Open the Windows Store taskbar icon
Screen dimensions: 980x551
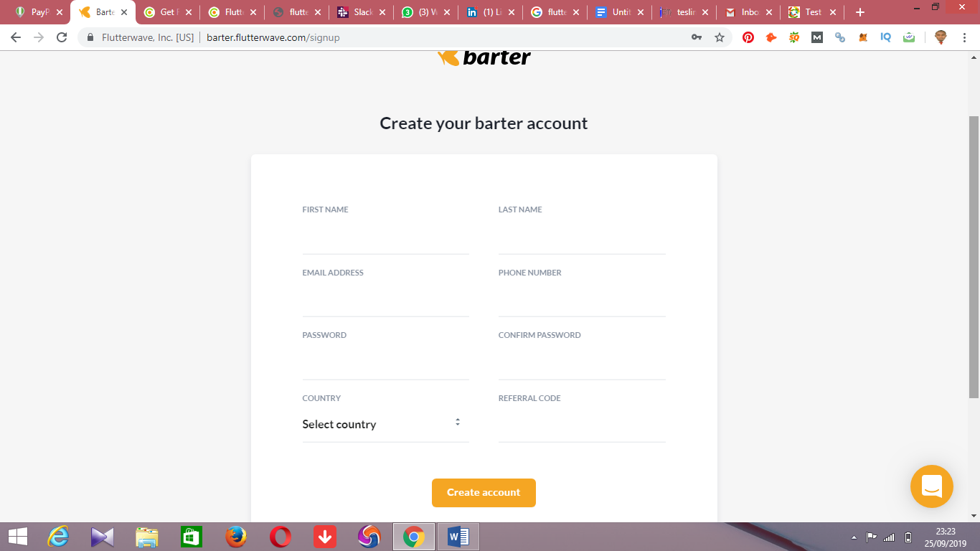192,537
